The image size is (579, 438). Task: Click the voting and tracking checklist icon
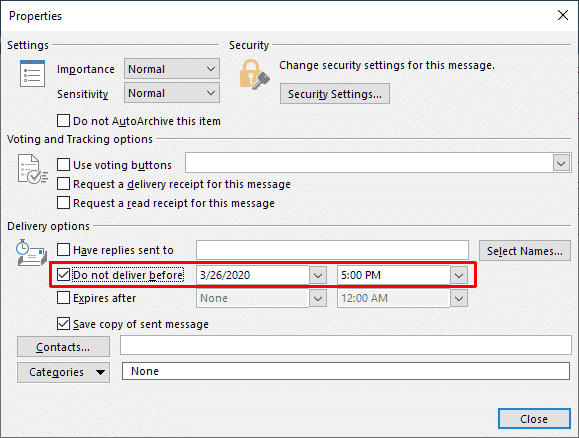(x=32, y=170)
